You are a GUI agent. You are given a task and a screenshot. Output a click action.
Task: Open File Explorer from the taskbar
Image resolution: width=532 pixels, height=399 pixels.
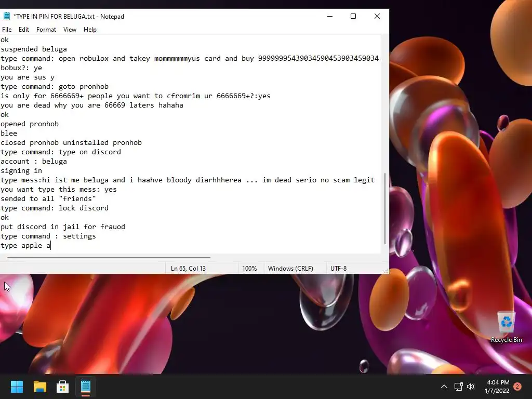[39, 387]
